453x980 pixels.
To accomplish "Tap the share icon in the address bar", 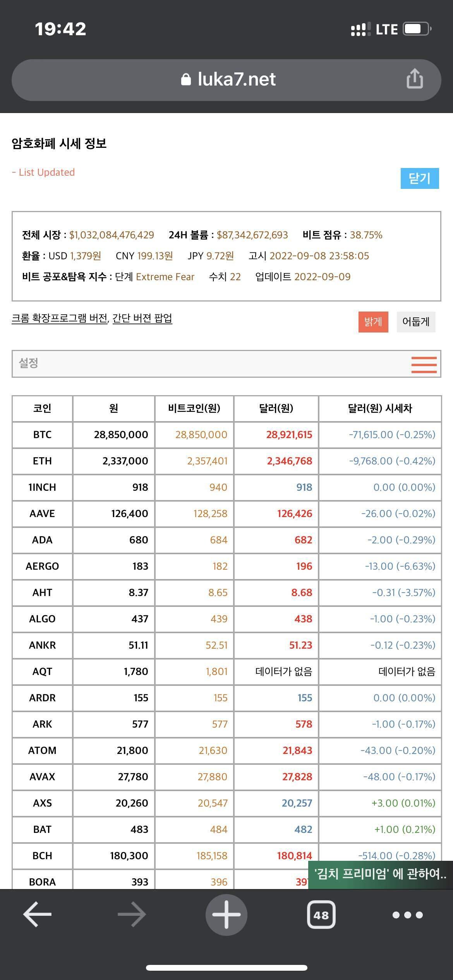I will (415, 79).
